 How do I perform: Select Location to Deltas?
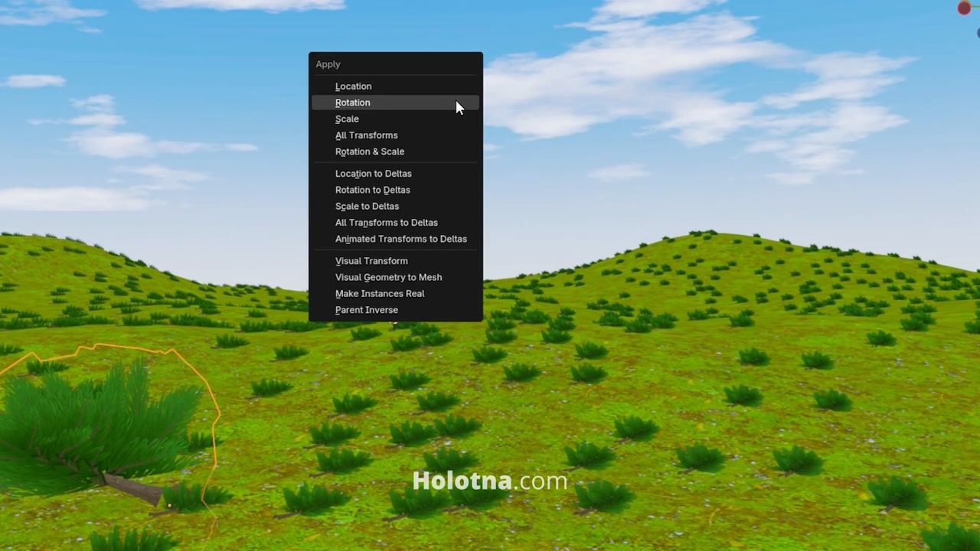(x=395, y=174)
